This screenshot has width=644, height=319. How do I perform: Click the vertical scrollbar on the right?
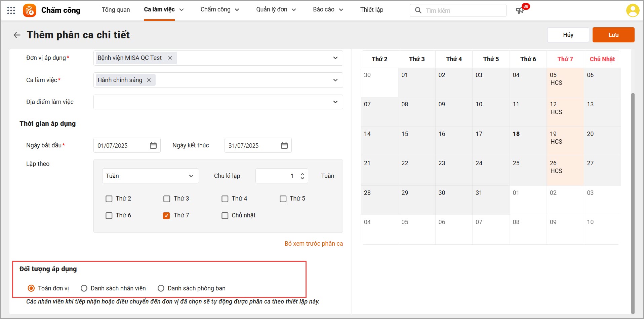tap(633, 202)
